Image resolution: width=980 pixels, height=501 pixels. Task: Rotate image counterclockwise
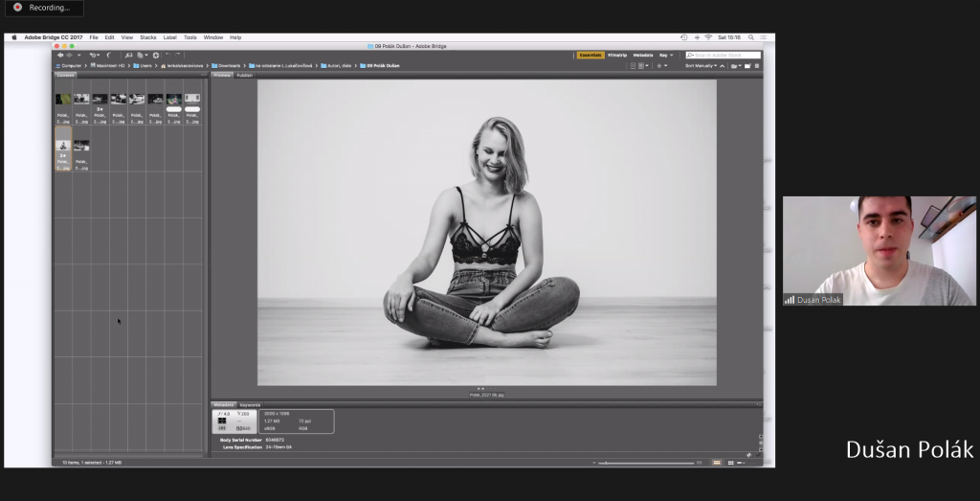point(168,55)
